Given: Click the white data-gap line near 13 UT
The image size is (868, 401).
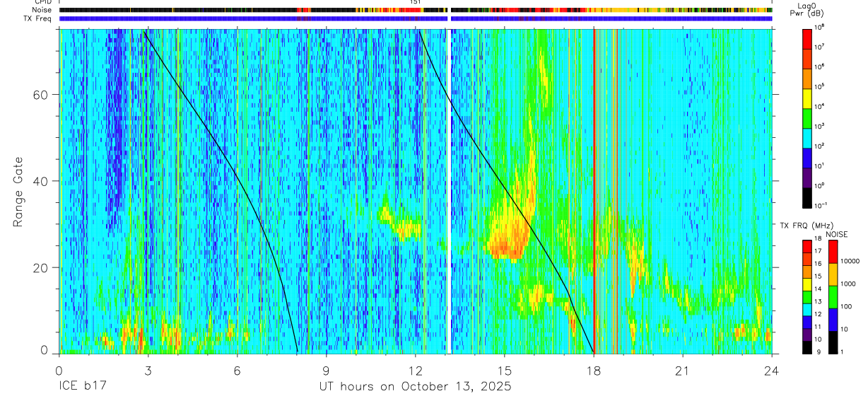Looking at the screenshot, I should 449,191.
